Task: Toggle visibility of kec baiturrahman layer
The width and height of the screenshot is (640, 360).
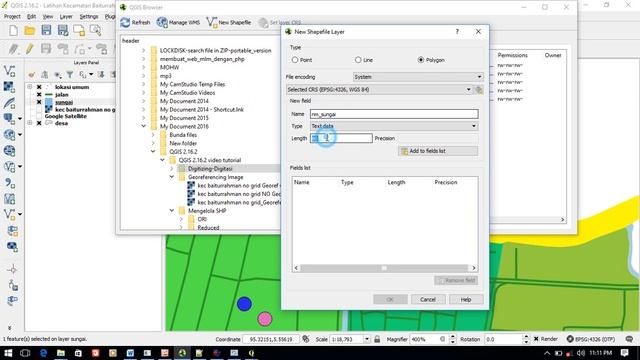Action: [39, 109]
